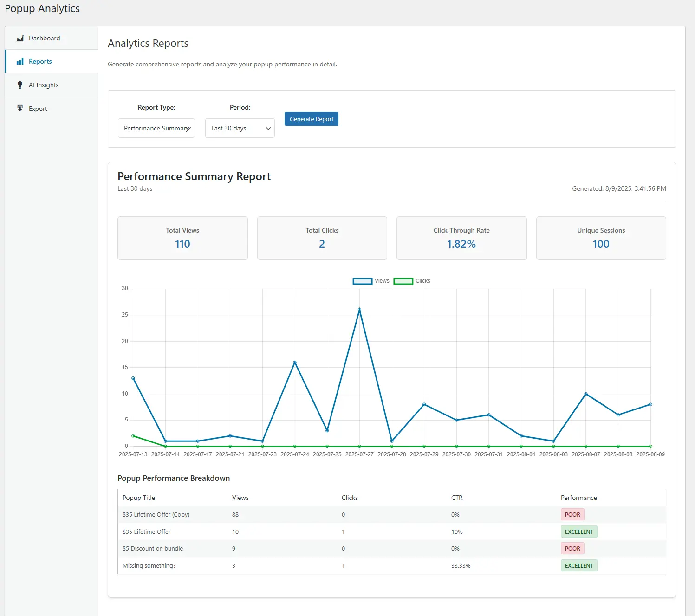Open the Period dropdown showing Last 30 days

[240, 128]
